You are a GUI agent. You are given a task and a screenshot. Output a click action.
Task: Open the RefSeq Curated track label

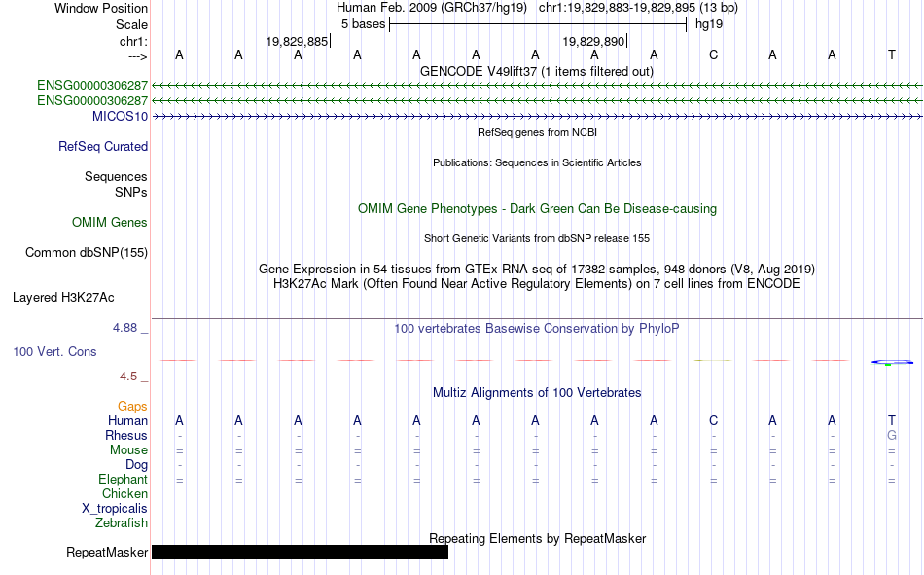tap(102, 146)
